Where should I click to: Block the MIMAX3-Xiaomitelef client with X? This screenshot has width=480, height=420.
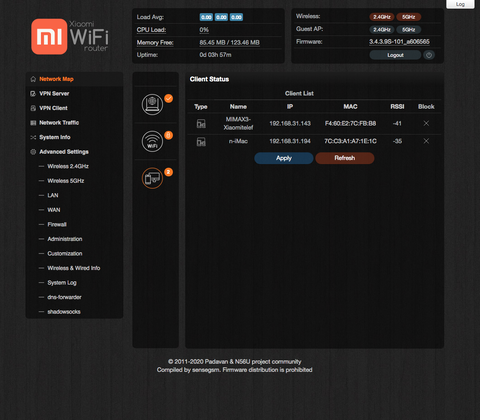426,123
